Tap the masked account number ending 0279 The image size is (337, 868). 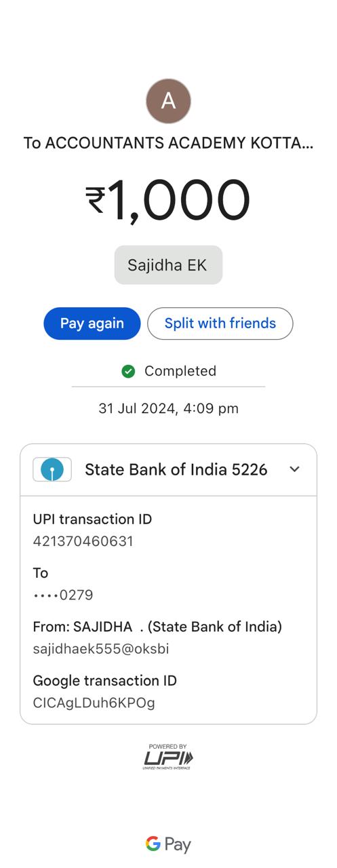point(63,595)
